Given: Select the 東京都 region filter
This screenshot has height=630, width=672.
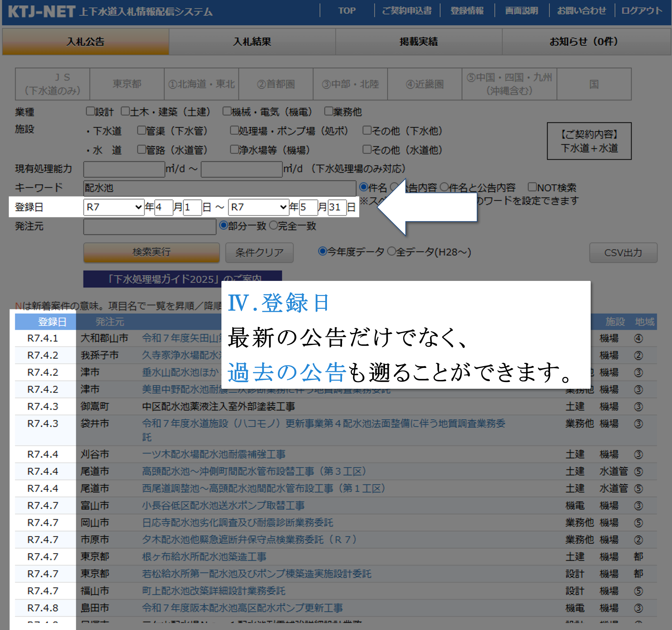Looking at the screenshot, I should point(127,84).
